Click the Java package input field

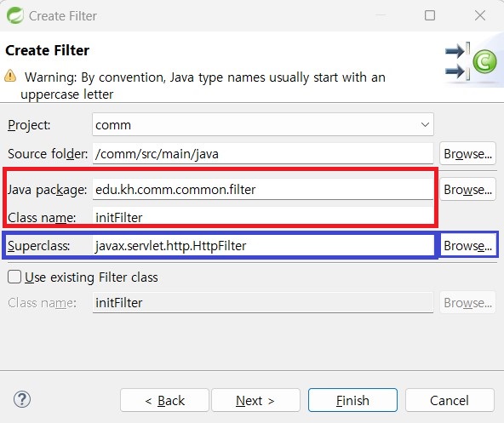(262, 189)
